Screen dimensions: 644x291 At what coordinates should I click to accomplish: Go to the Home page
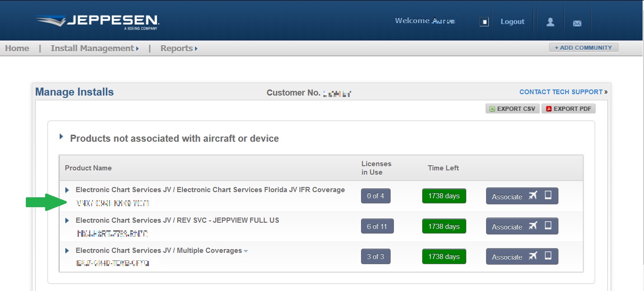tap(17, 48)
